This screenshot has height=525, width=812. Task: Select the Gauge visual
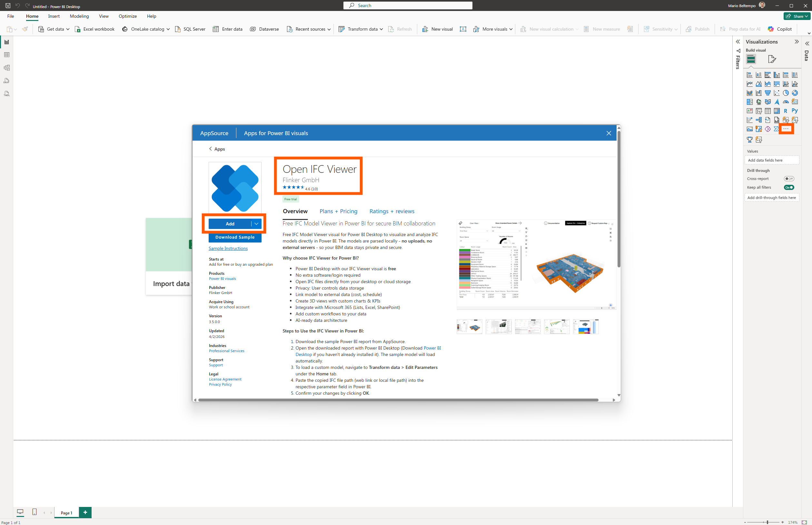point(786,102)
